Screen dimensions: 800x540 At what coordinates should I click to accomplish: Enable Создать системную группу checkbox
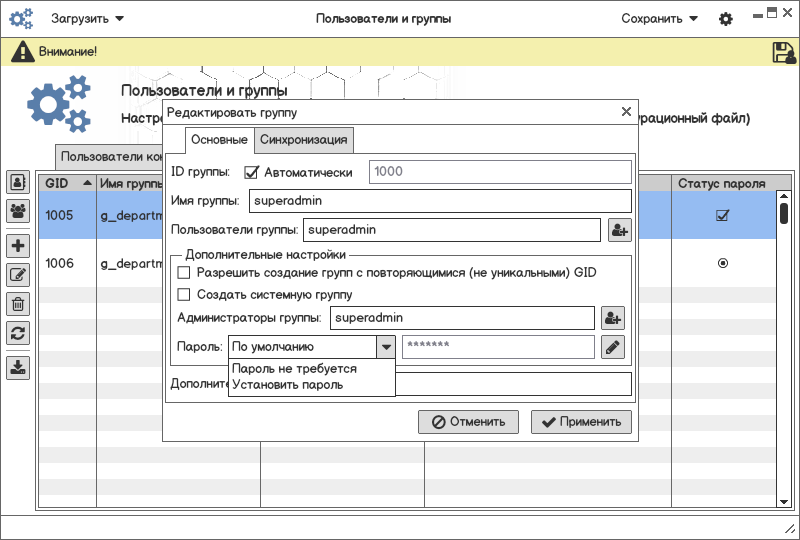point(183,294)
